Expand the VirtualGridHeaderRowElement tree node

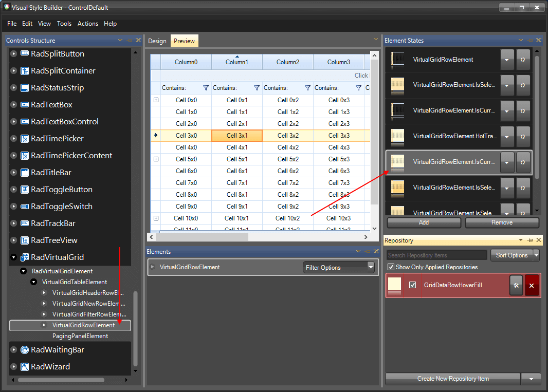click(44, 292)
